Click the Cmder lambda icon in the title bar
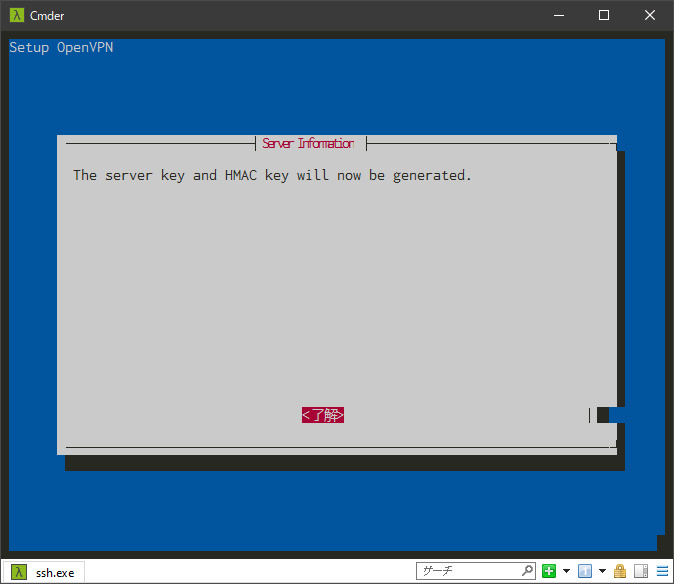The height and width of the screenshot is (584, 674). tap(17, 15)
